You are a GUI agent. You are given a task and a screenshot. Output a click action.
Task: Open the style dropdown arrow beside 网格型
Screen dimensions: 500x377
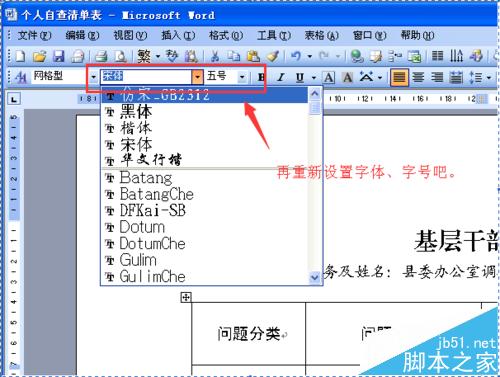click(x=93, y=77)
